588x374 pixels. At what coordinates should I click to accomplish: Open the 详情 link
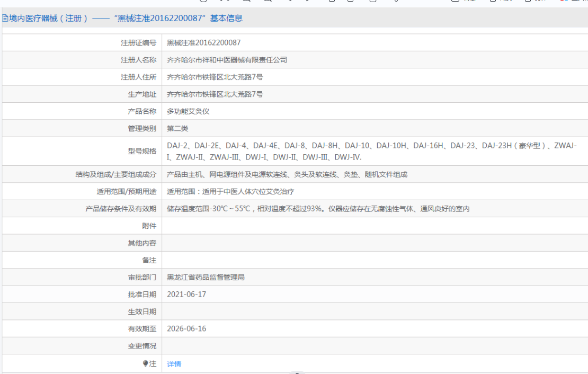[174, 364]
